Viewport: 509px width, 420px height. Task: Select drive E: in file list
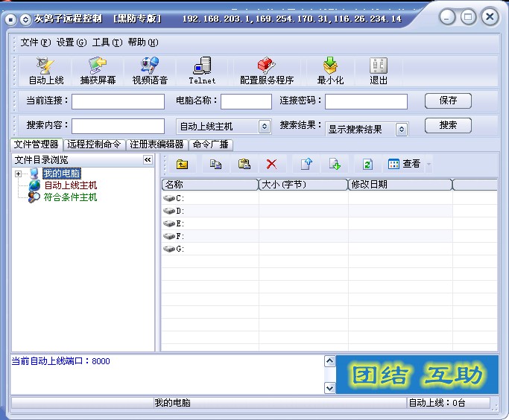pos(174,223)
